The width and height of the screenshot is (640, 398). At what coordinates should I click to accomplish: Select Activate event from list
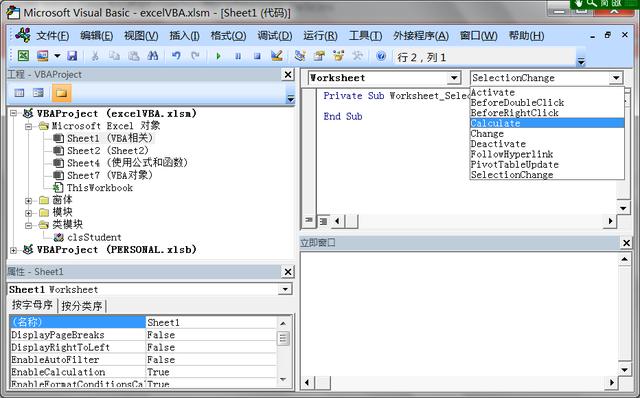[547, 92]
